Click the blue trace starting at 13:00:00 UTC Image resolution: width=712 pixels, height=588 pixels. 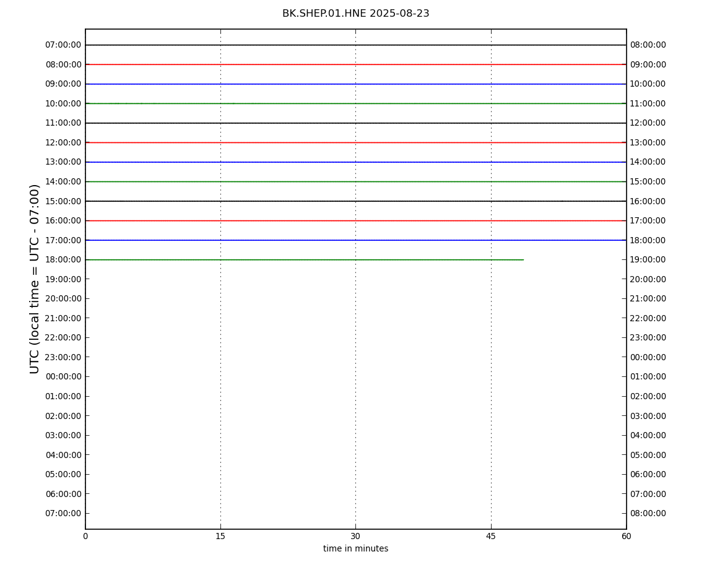pyautogui.click(x=355, y=162)
